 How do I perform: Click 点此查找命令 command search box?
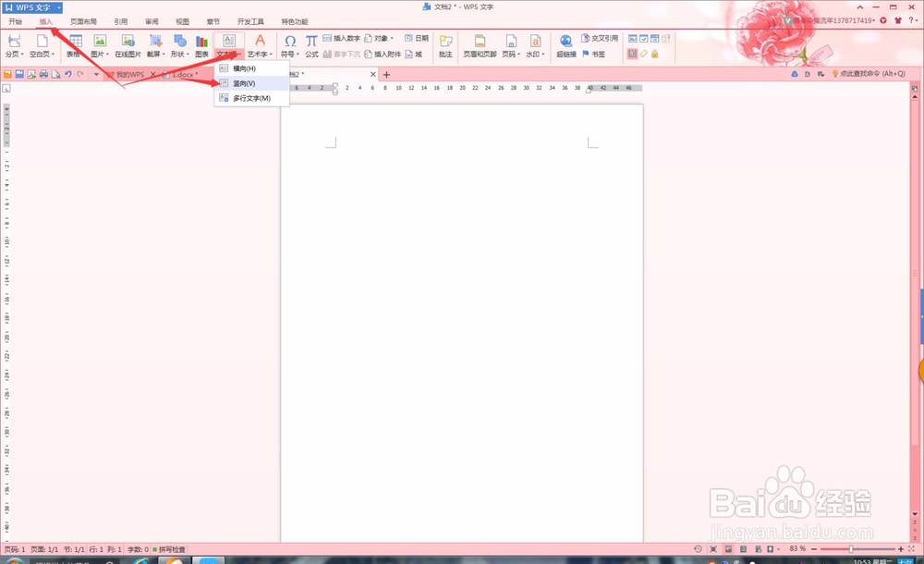point(868,74)
